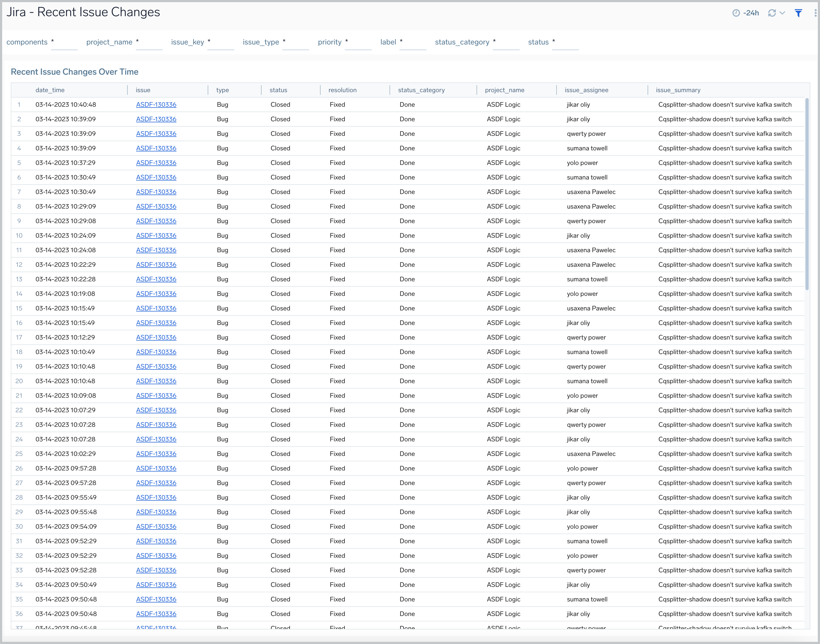Sort by issue column header

(143, 90)
